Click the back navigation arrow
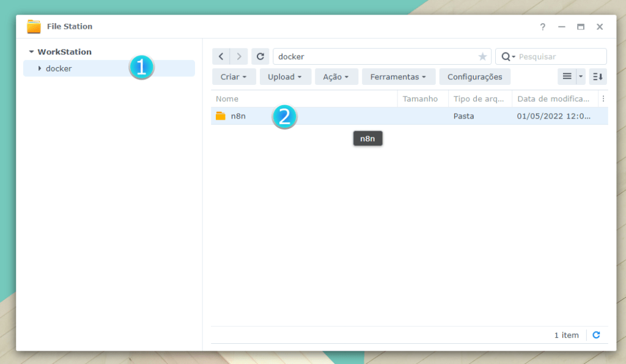Image resolution: width=626 pixels, height=364 pixels. point(221,57)
